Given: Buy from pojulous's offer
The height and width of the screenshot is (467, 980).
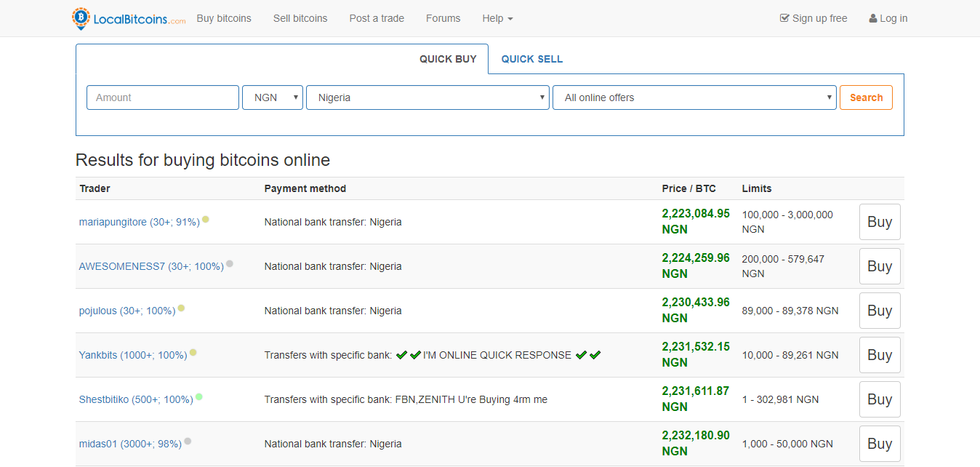Looking at the screenshot, I should pyautogui.click(x=880, y=311).
